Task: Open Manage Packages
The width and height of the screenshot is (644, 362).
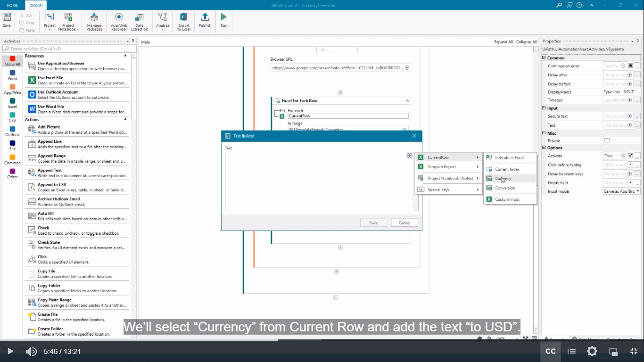Action: click(x=94, y=22)
